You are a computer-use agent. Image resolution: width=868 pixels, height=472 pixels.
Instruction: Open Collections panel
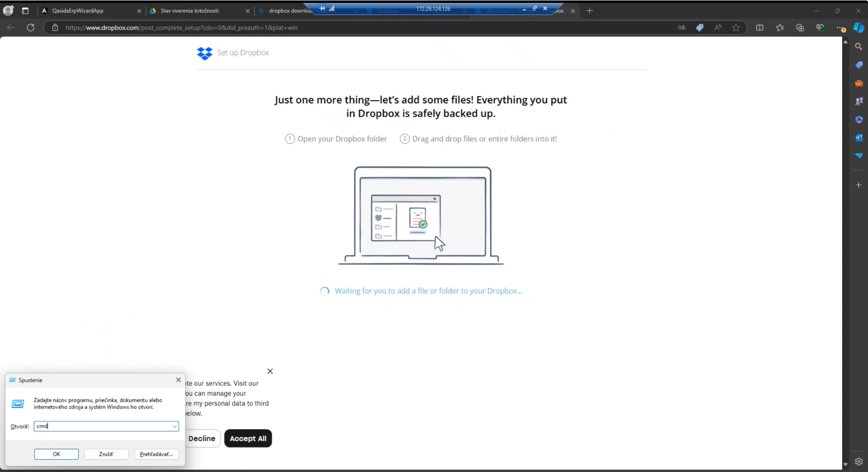click(800, 28)
